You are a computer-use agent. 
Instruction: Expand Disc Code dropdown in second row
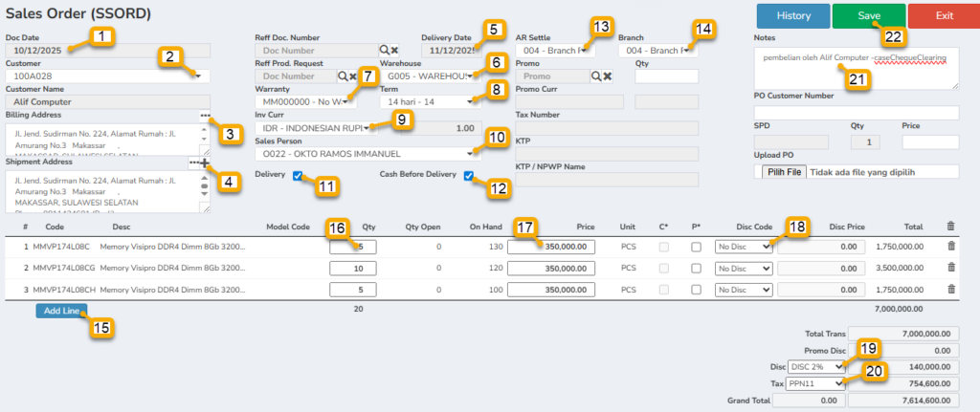[744, 271]
